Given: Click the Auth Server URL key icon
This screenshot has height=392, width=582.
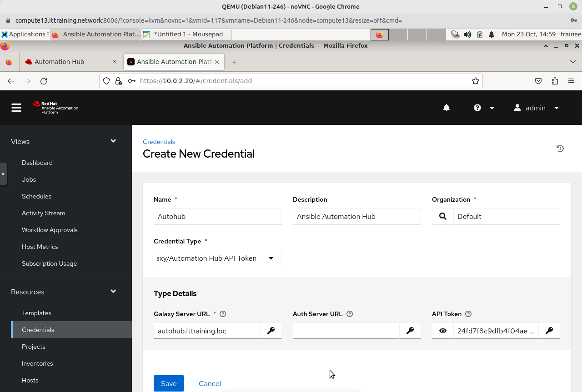Looking at the screenshot, I should pos(410,331).
